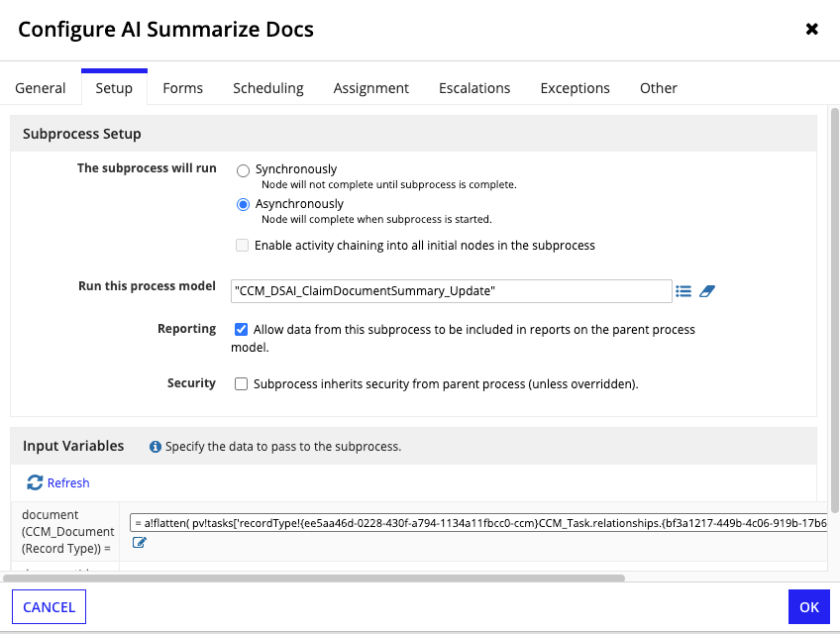Click 'The subprocess will run' label
This screenshot has height=634, width=840.
(x=147, y=168)
